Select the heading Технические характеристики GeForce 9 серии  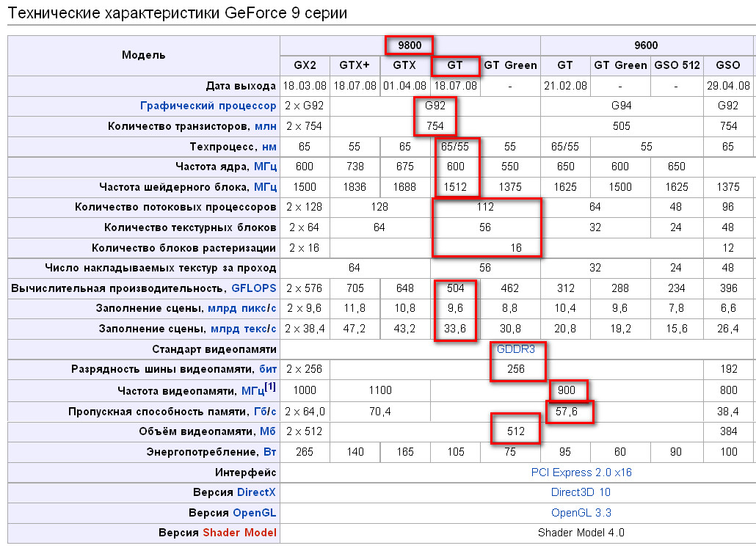pyautogui.click(x=178, y=13)
